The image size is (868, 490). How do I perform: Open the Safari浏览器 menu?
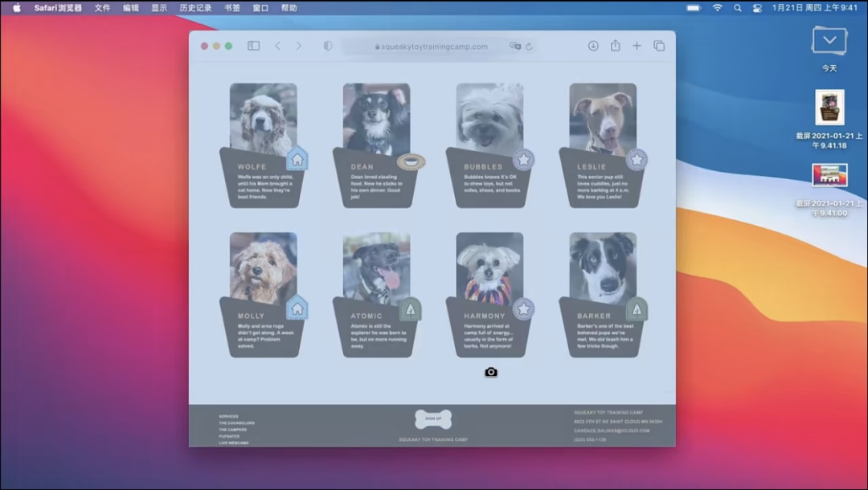[58, 8]
